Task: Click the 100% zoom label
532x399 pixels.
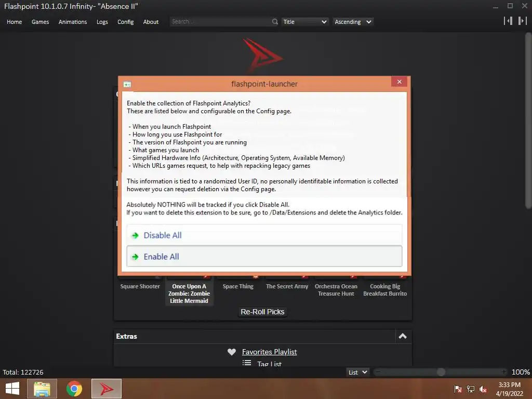Action: pos(521,372)
